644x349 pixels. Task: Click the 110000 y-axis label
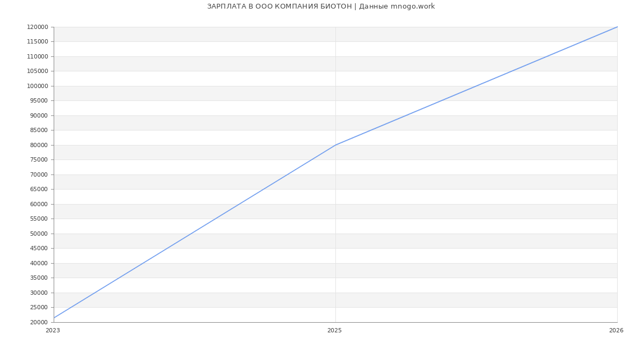tap(38, 56)
